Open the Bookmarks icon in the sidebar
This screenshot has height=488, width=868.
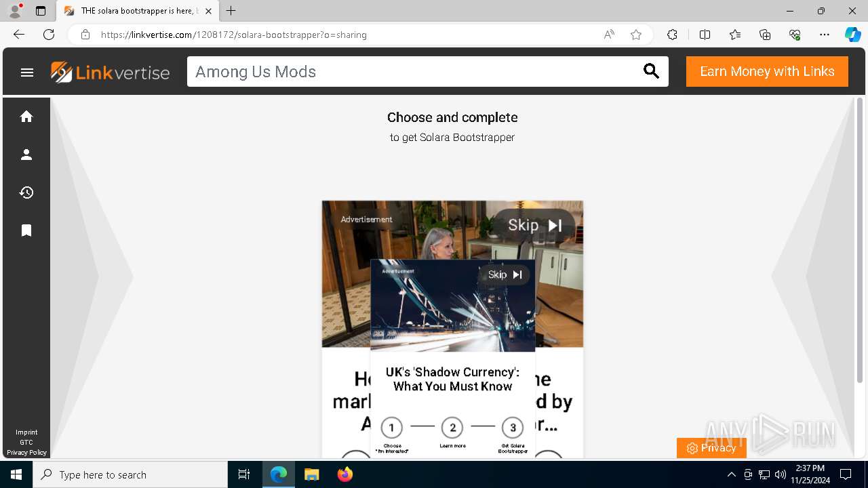26,230
